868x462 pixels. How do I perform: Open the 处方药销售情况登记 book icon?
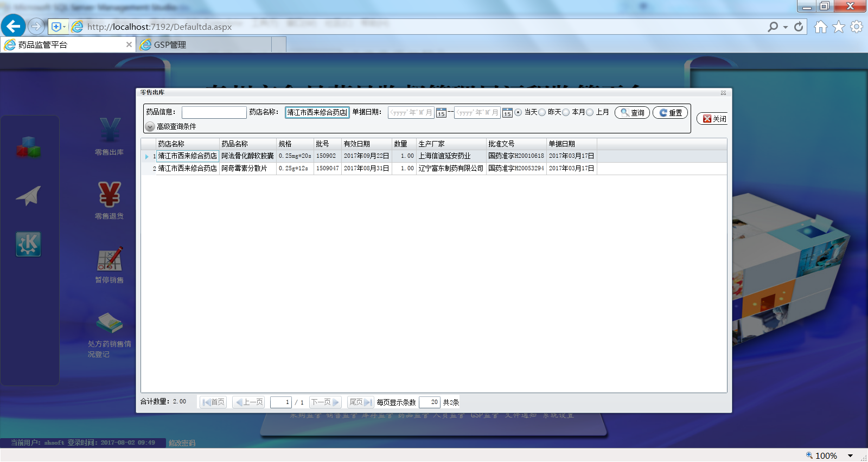pyautogui.click(x=110, y=323)
